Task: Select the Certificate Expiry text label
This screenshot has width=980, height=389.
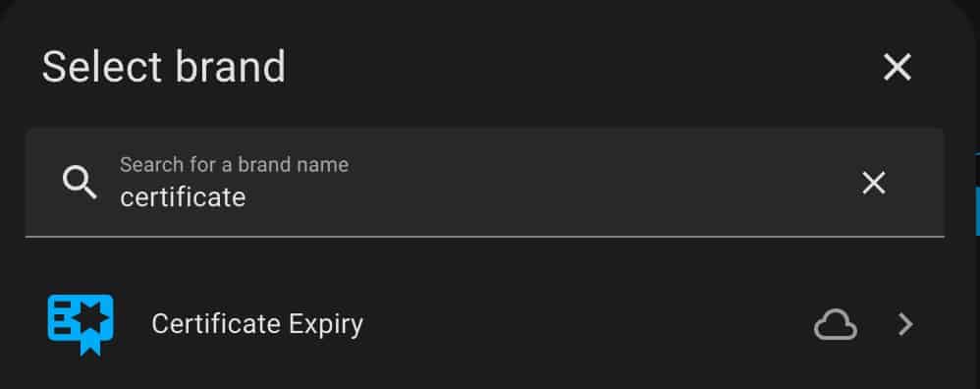Action: pyautogui.click(x=257, y=324)
